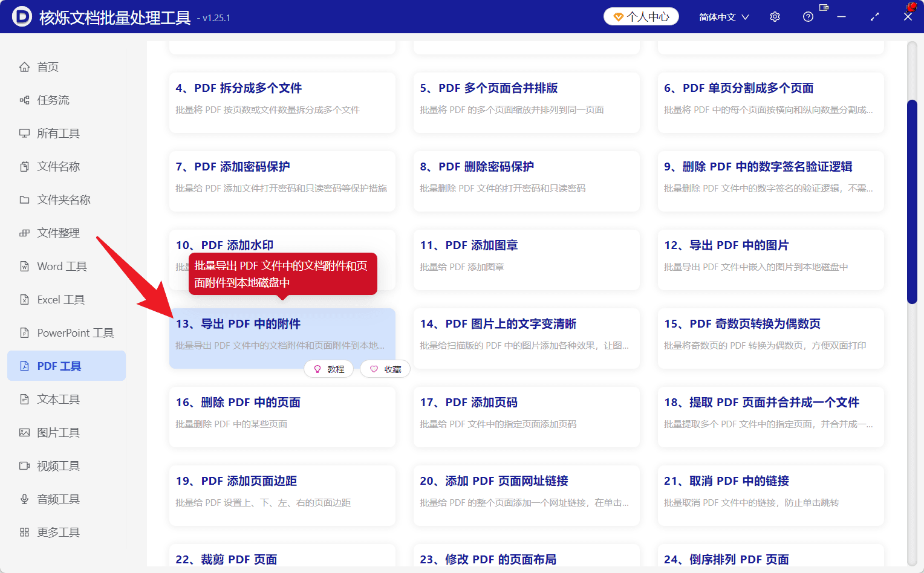Open 视频工具 section in sidebar
924x573 pixels.
click(67, 466)
